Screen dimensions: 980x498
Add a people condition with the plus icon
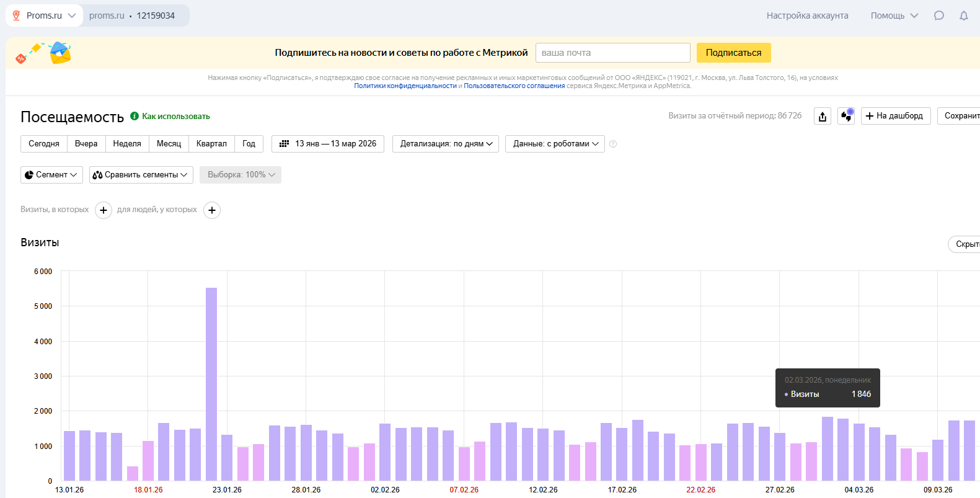click(212, 210)
